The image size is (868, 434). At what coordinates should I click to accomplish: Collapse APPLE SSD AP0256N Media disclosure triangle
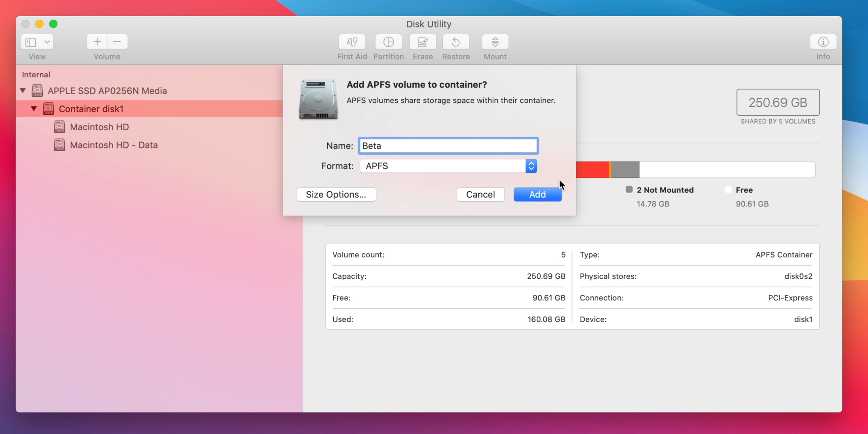point(23,91)
